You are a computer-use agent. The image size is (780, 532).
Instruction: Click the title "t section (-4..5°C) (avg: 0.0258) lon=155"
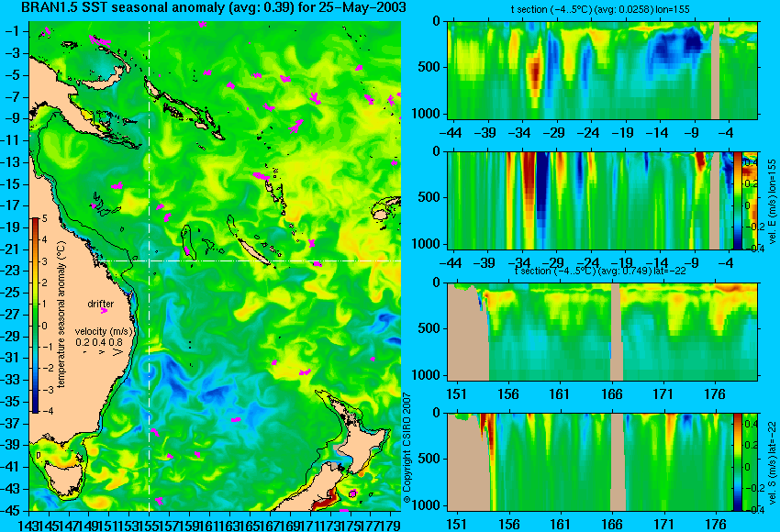[x=600, y=9]
